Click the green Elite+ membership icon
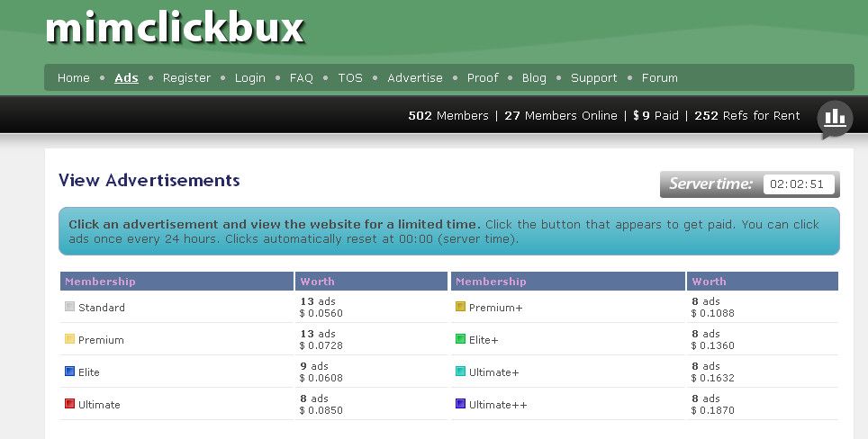Viewport: 868px width, 439px height. pos(461,339)
